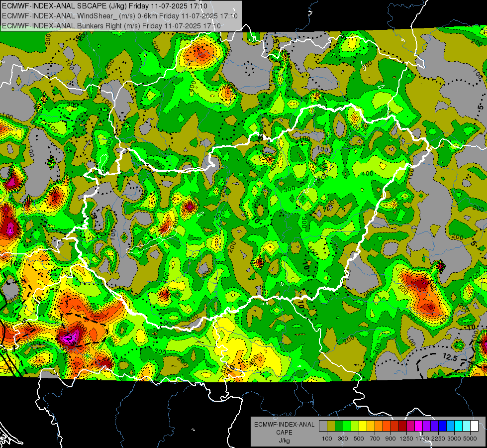Click the WindShear 0-6km title line
Screen dimensions: 487x448
(119, 16)
